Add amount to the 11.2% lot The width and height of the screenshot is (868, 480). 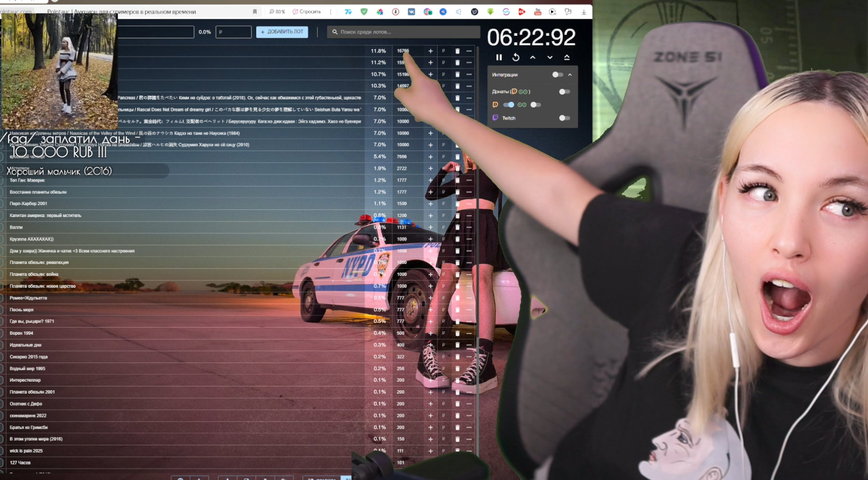430,63
